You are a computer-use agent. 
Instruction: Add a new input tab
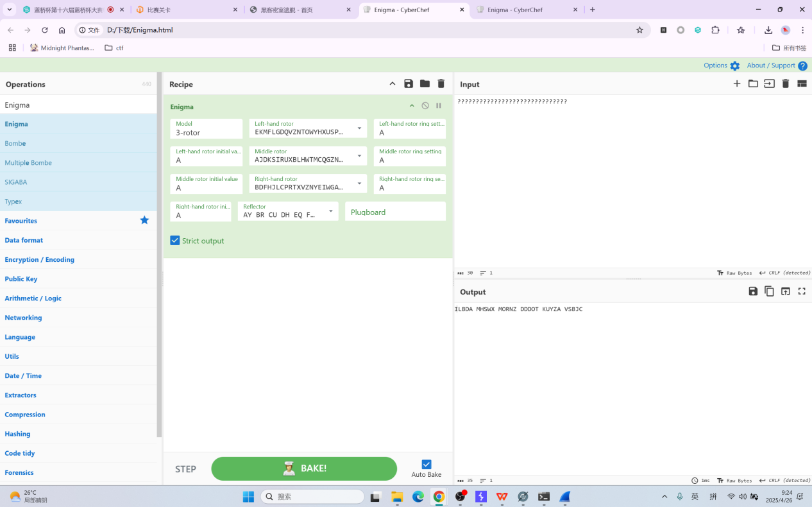point(737,84)
